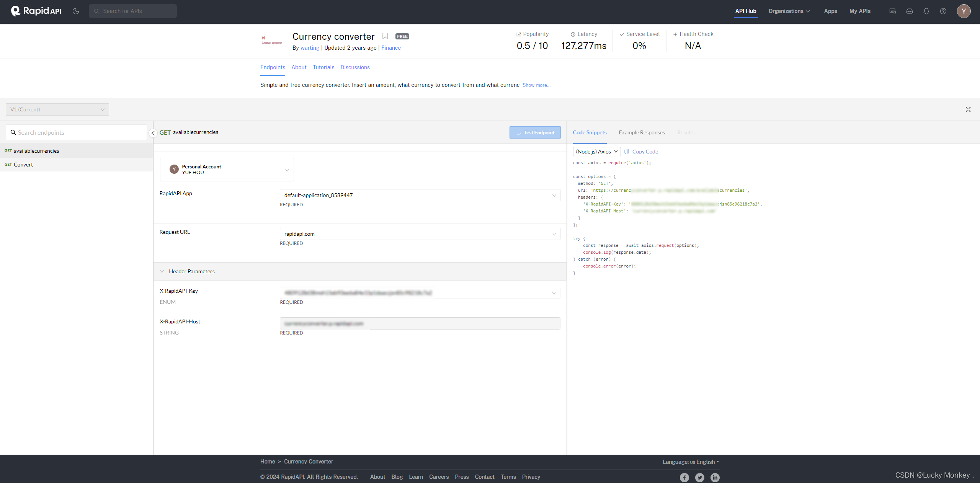Image resolution: width=980 pixels, height=483 pixels.
Task: Click the X-RapidAPI-Host field
Action: coord(420,323)
